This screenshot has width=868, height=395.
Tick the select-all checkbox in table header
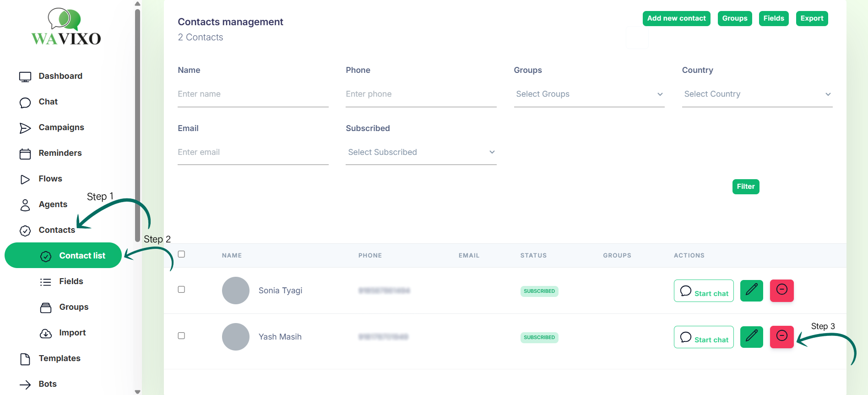click(x=181, y=254)
